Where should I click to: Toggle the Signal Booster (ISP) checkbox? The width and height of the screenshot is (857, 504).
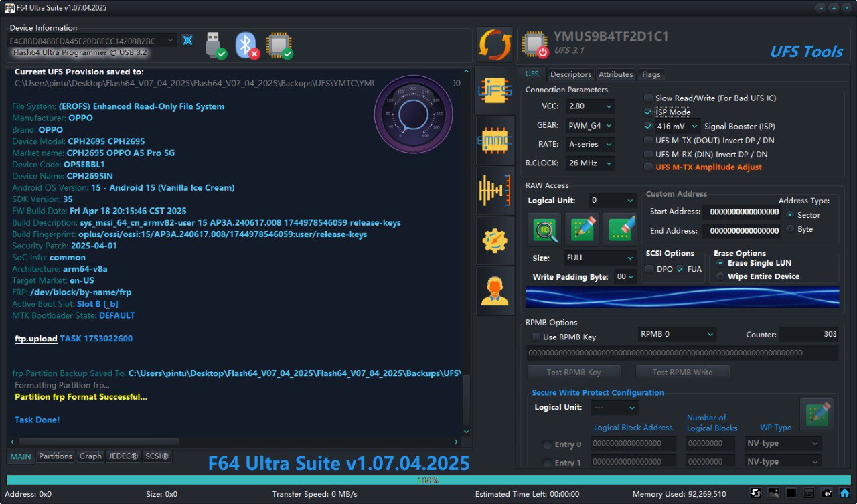648,126
